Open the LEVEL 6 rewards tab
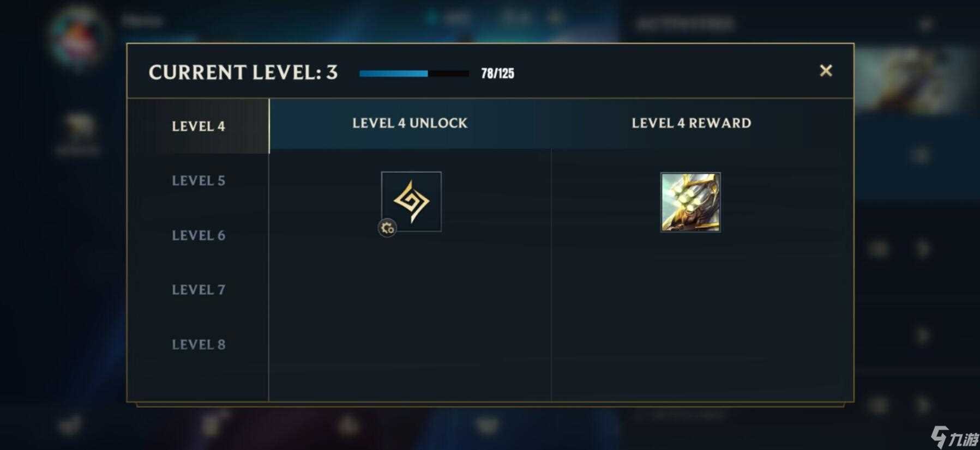This screenshot has width=980, height=450. tap(198, 235)
